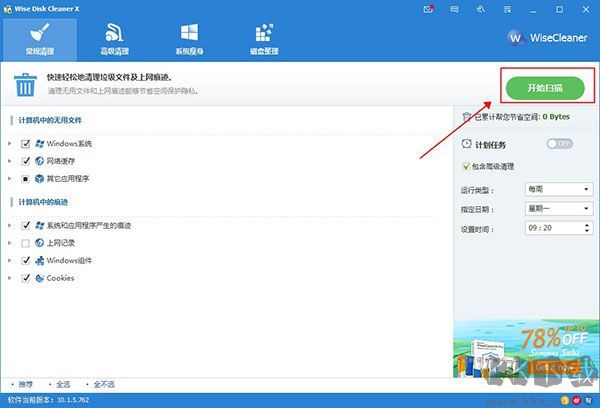Open the 运行类型 每周 dropdown

[559, 189]
